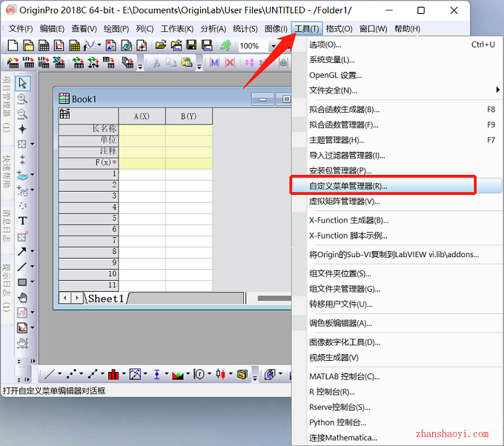Expand dropdown arrow next to Column plot icon

coord(124,374)
